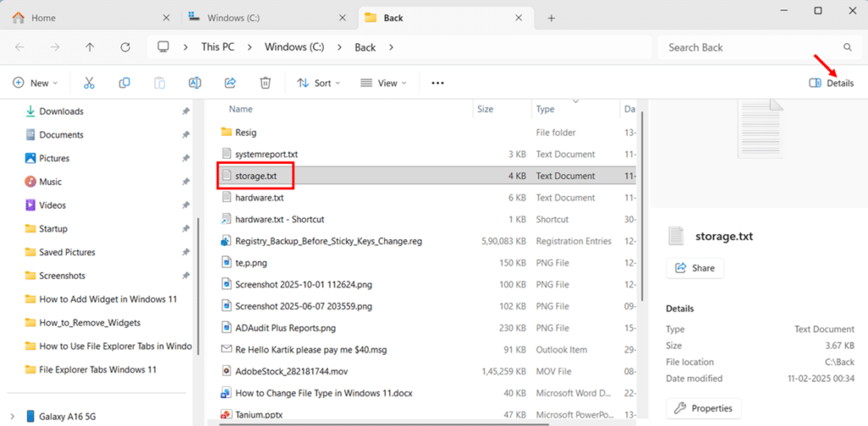Screen dimensions: 868x426
Task: Close the Windows (C:) tab
Action: point(342,18)
